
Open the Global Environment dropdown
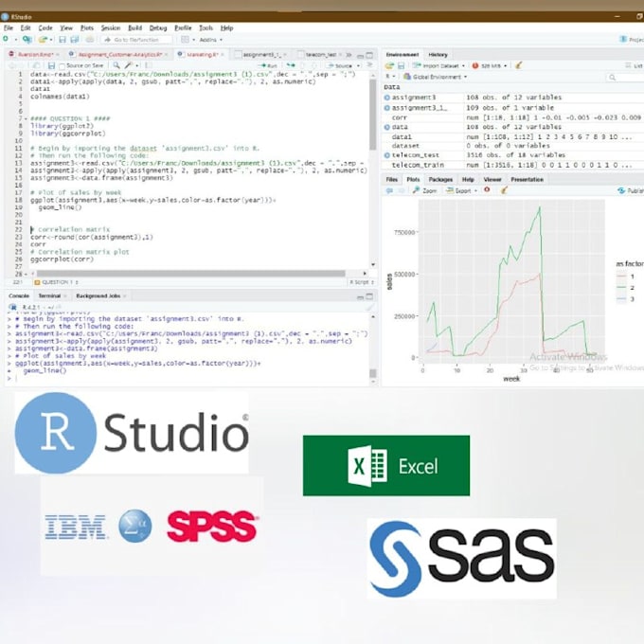(x=436, y=77)
